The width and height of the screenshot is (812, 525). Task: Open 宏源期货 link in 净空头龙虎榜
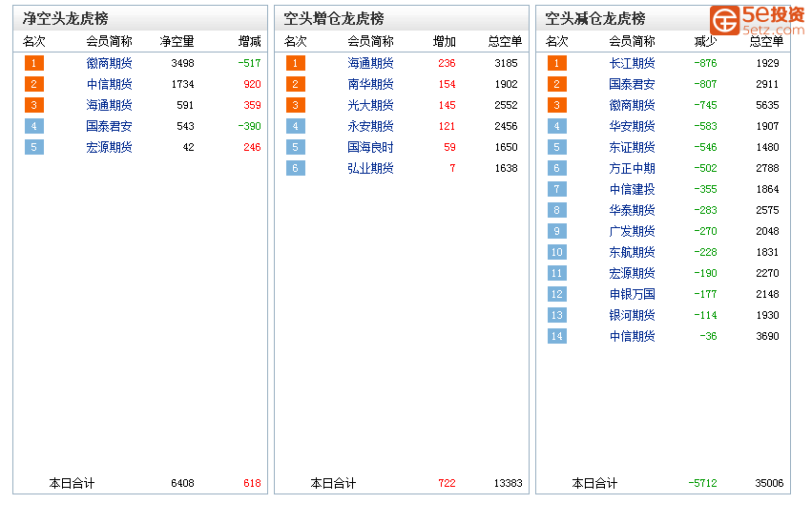(109, 147)
